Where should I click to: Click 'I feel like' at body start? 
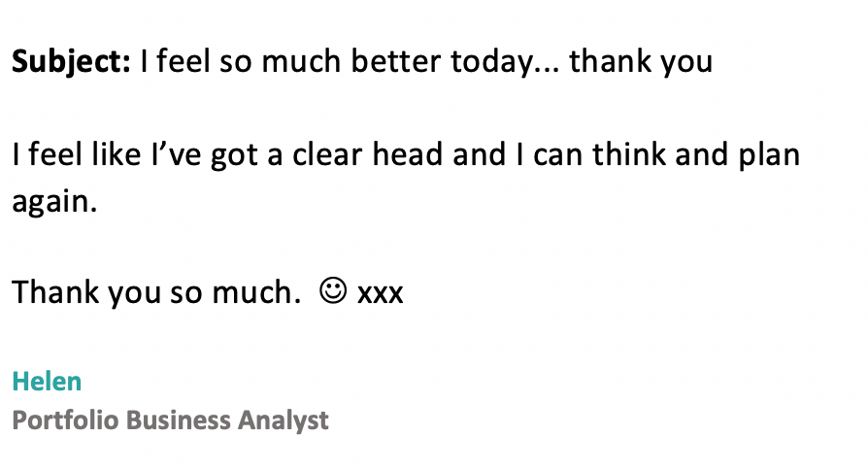coord(77,153)
